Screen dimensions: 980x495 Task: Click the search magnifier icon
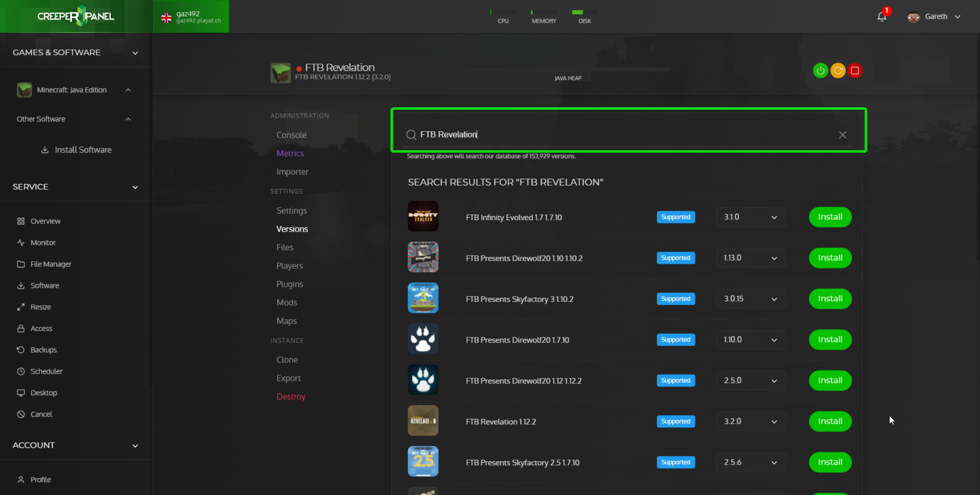pyautogui.click(x=411, y=135)
